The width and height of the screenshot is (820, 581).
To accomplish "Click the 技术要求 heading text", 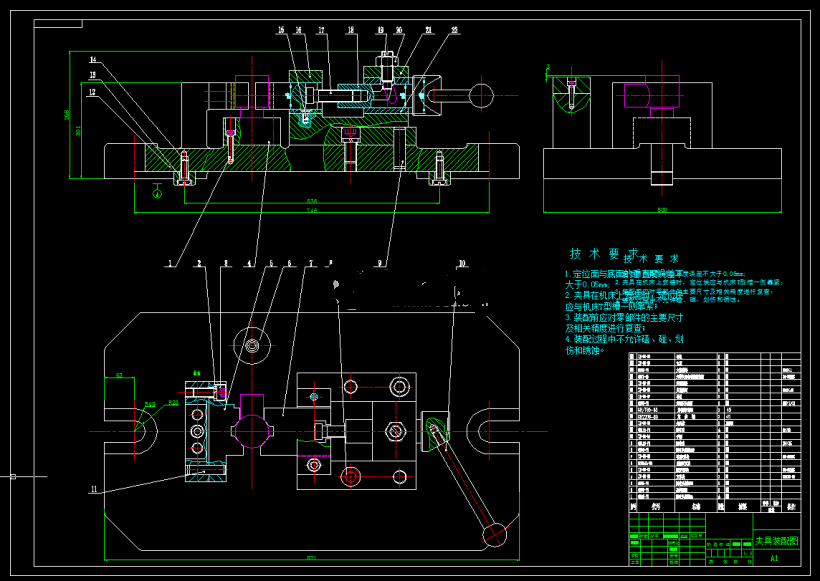I will [x=604, y=254].
